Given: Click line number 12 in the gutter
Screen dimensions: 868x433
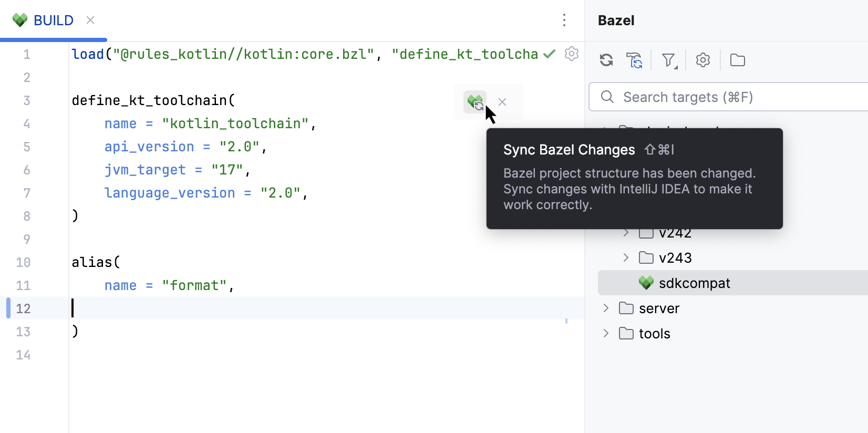Looking at the screenshot, I should (x=24, y=308).
